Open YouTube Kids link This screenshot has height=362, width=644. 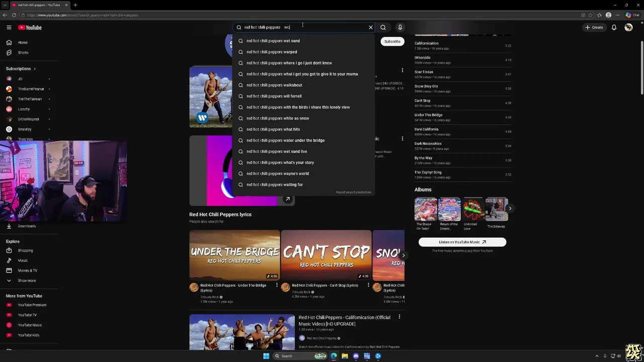coord(29,335)
